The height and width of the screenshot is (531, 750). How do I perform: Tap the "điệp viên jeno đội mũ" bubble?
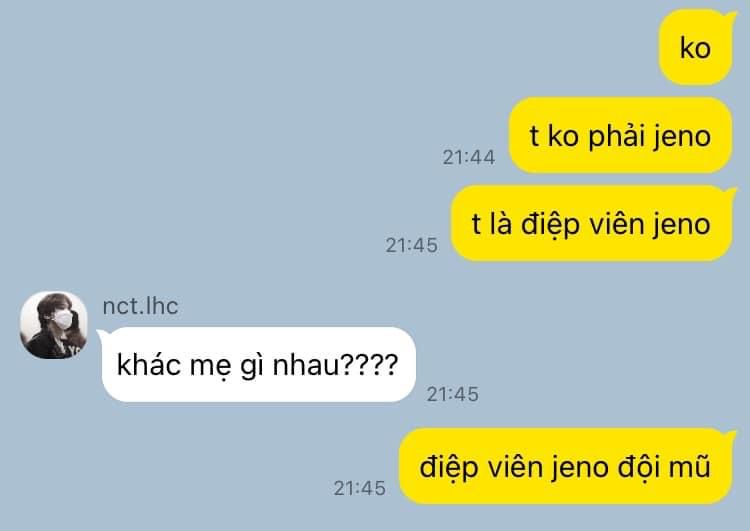tap(566, 466)
